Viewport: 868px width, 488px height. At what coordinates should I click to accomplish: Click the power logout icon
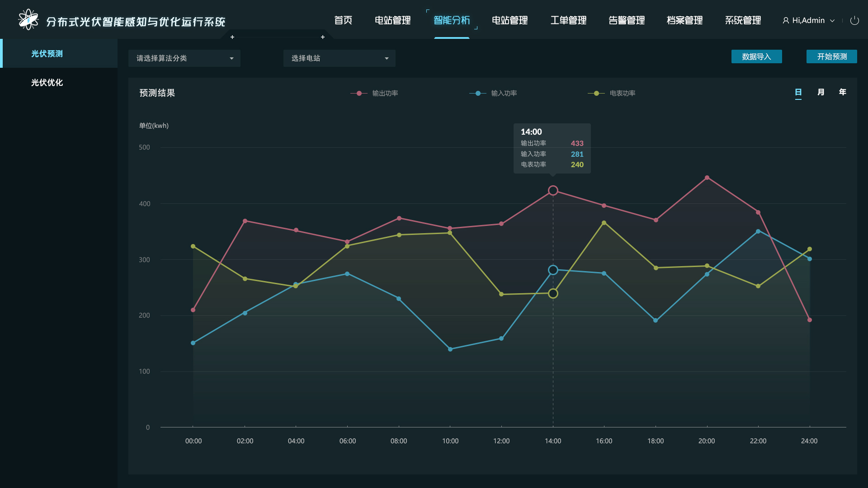tap(854, 20)
